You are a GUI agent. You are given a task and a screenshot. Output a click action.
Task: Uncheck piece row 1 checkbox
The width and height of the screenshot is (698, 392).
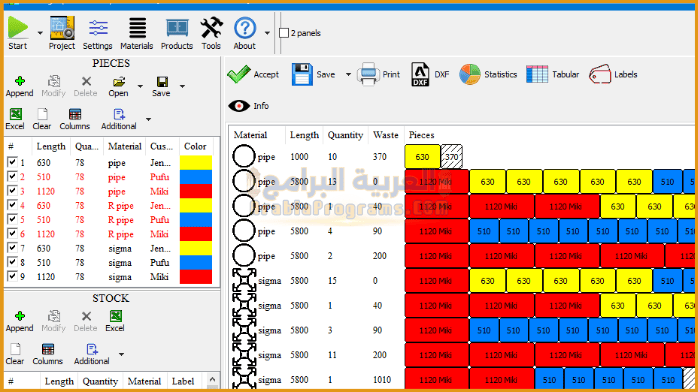pyautogui.click(x=12, y=162)
